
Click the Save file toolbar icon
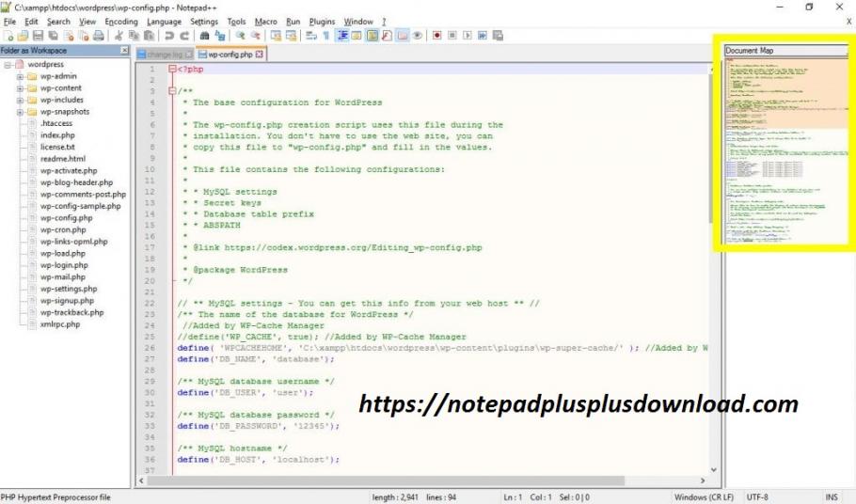[38, 36]
